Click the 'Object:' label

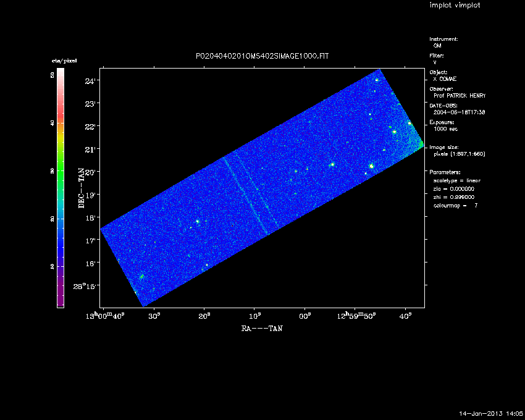tap(439, 72)
